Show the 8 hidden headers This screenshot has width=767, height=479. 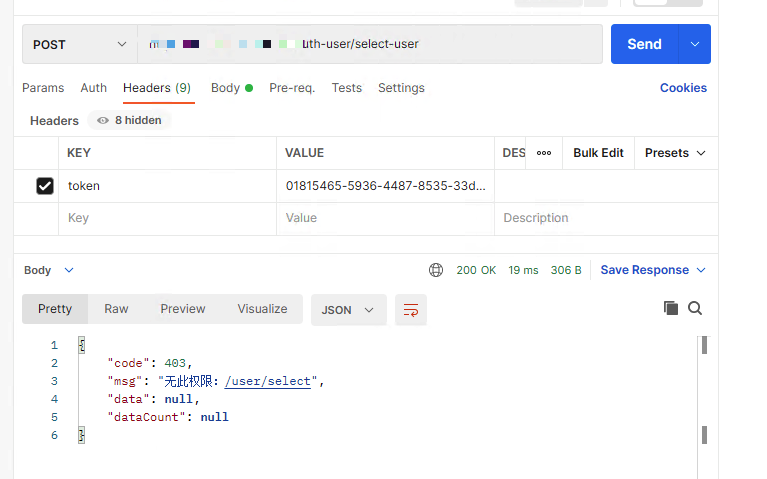coord(129,120)
